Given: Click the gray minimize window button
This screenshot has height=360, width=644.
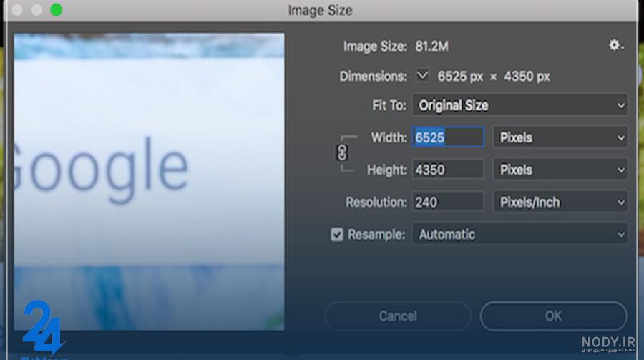Looking at the screenshot, I should 36,10.
